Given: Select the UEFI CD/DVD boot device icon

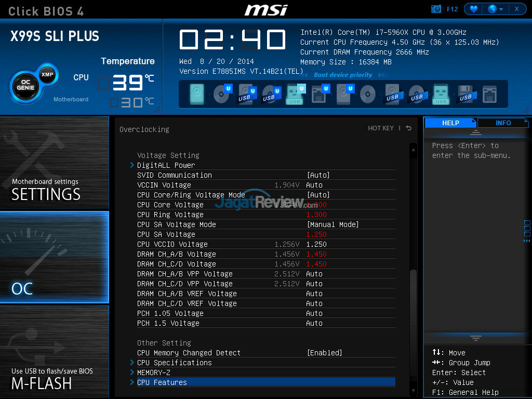Looking at the screenshot, I should pos(222,94).
